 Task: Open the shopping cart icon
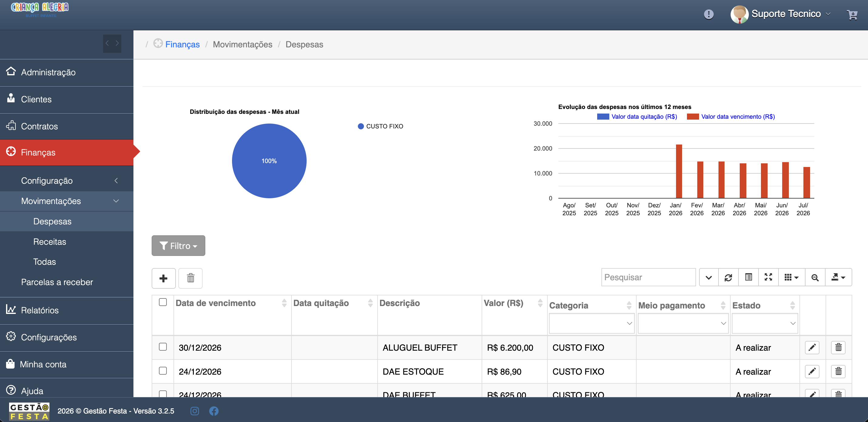click(x=852, y=15)
